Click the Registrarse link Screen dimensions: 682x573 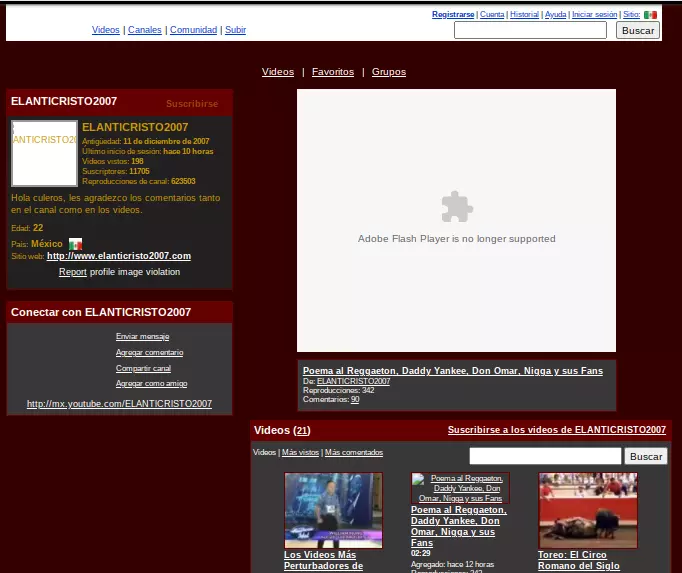point(453,15)
